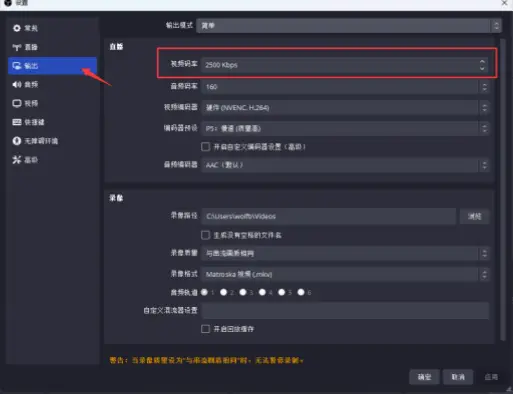Open the output mode (输出模式) dropdown
Screen dimensions: 513x394
(349, 26)
